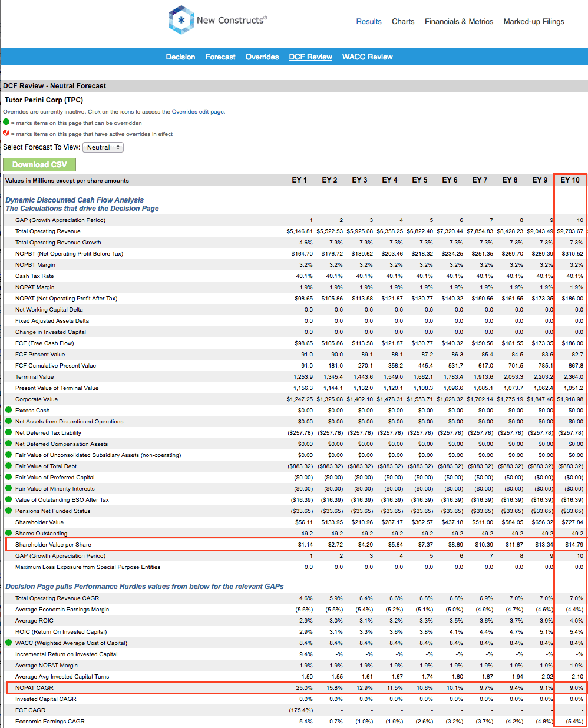Image resolution: width=588 pixels, height=728 pixels.
Task: Click override dot for Shares Outstanding
Action: tap(9, 533)
